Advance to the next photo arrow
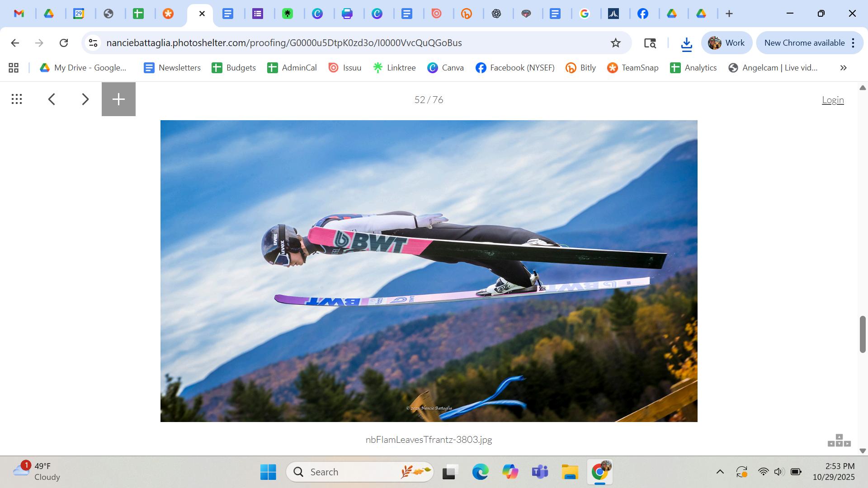This screenshot has height=488, width=868. point(85,99)
